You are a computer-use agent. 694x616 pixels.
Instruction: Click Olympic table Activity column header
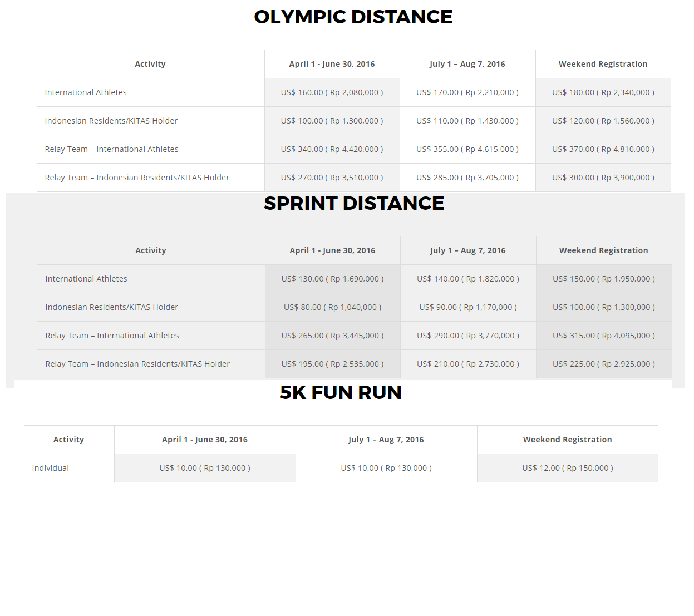[x=150, y=64]
